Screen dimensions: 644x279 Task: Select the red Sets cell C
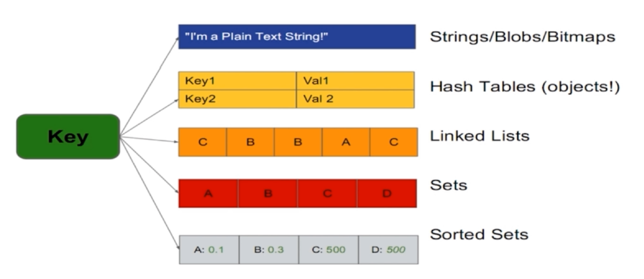tap(327, 193)
